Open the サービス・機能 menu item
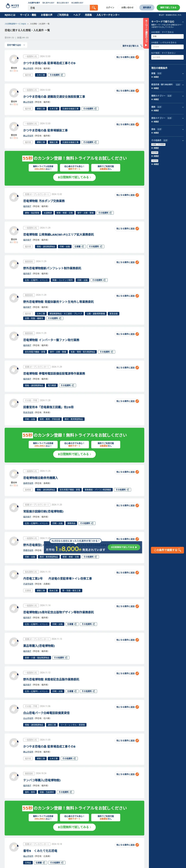This screenshot has width=186, height=868. (x=28, y=15)
